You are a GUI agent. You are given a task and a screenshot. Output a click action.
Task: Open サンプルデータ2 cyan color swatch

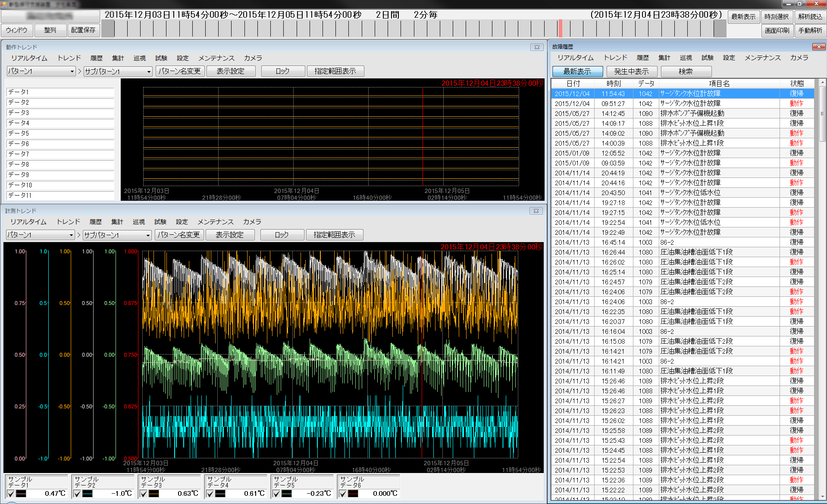pos(87,494)
